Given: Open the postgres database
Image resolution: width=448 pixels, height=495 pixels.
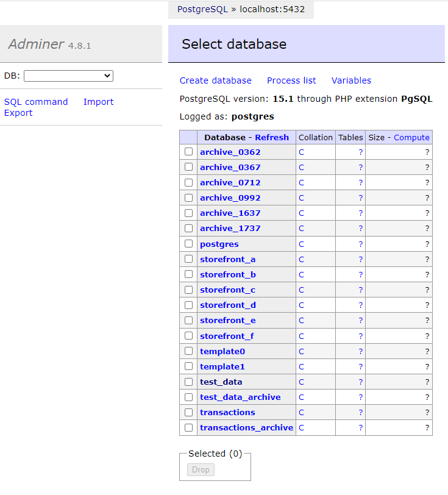Looking at the screenshot, I should (x=219, y=243).
